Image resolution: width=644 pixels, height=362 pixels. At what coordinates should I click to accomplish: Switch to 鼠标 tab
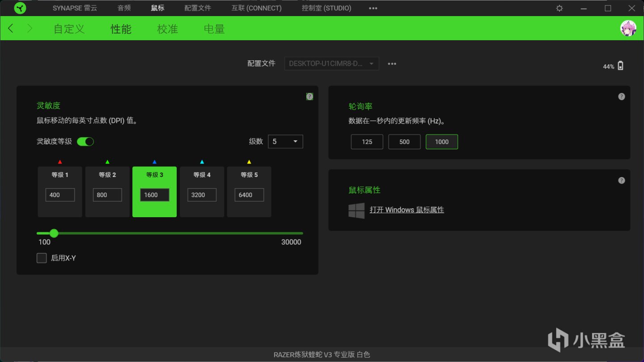pyautogui.click(x=157, y=8)
